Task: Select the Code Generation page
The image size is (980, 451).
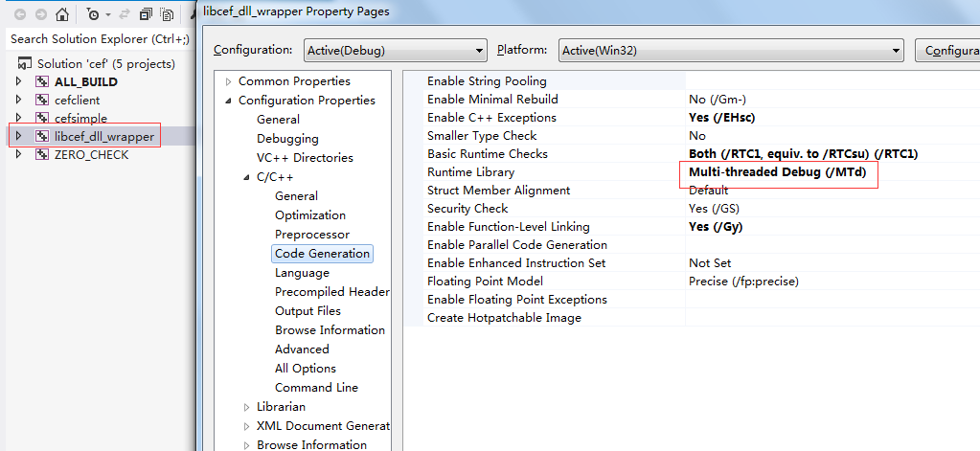Action: (x=322, y=254)
